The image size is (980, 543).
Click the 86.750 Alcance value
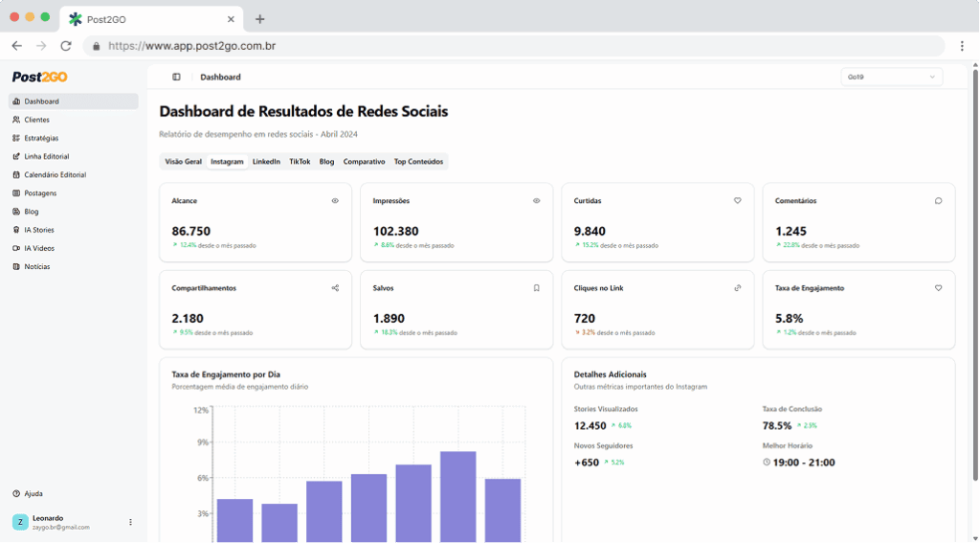(191, 231)
